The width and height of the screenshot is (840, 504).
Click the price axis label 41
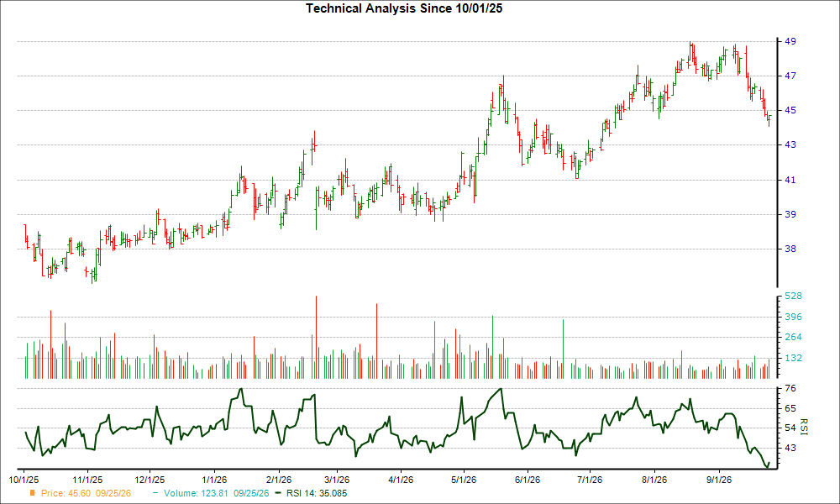coord(790,180)
